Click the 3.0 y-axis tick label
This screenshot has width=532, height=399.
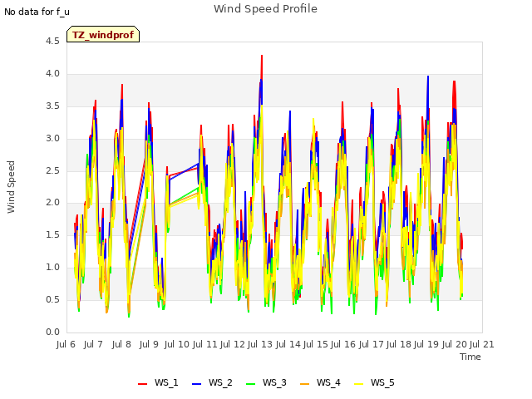[x=52, y=139]
